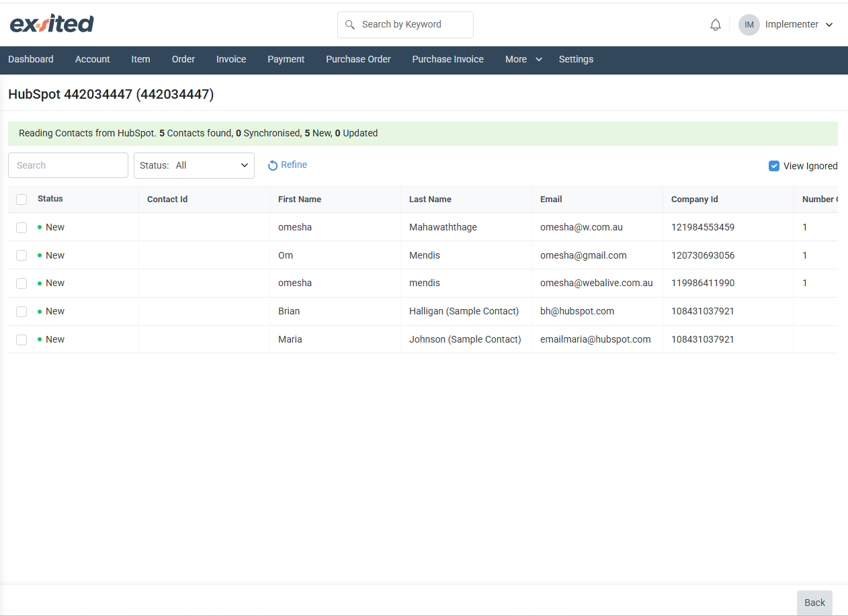Click the Email column header

point(551,200)
